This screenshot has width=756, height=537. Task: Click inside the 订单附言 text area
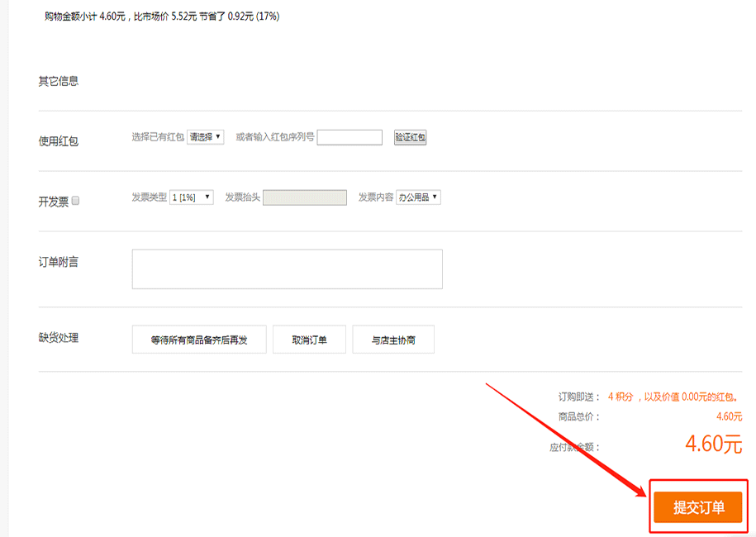[x=287, y=269]
